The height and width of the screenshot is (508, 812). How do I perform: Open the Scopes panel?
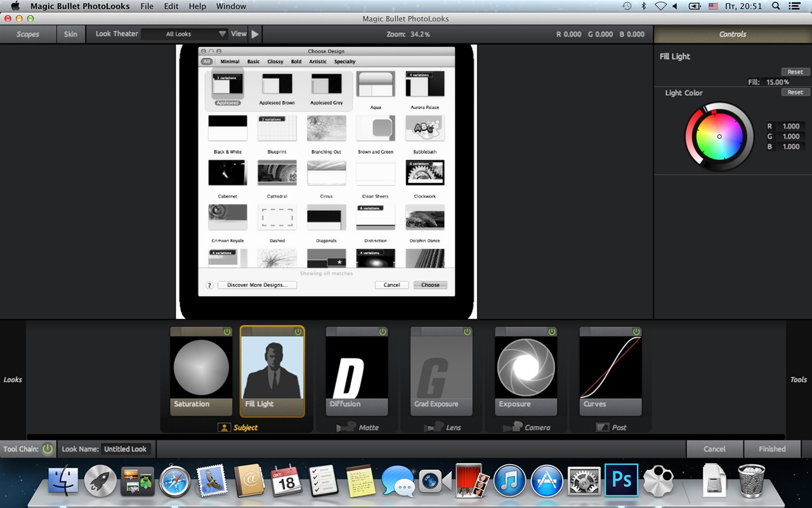28,34
